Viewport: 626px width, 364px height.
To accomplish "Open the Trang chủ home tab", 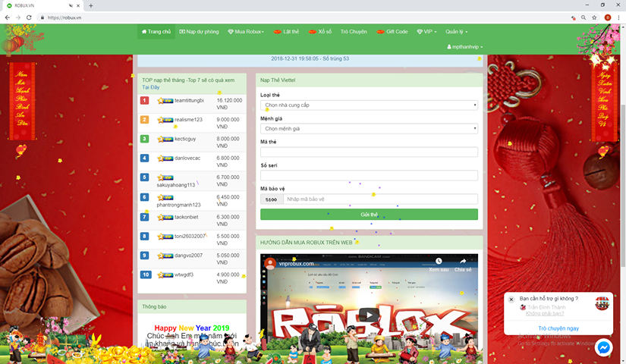I will tap(156, 32).
